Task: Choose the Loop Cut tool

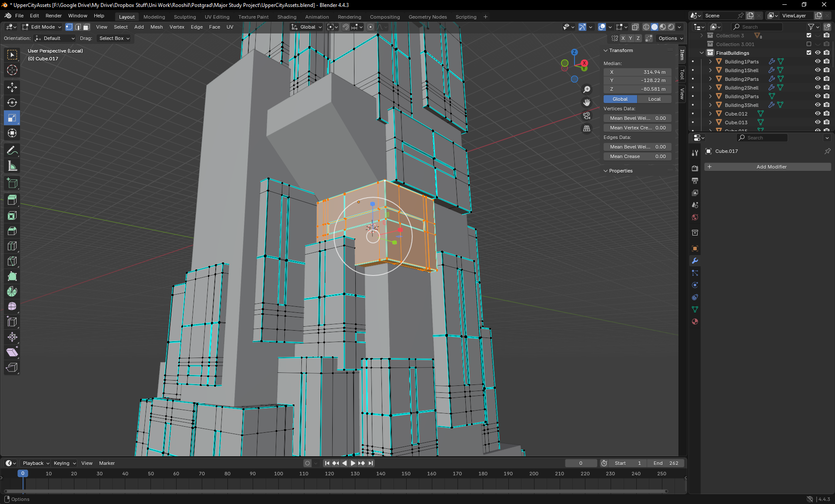Action: point(12,246)
